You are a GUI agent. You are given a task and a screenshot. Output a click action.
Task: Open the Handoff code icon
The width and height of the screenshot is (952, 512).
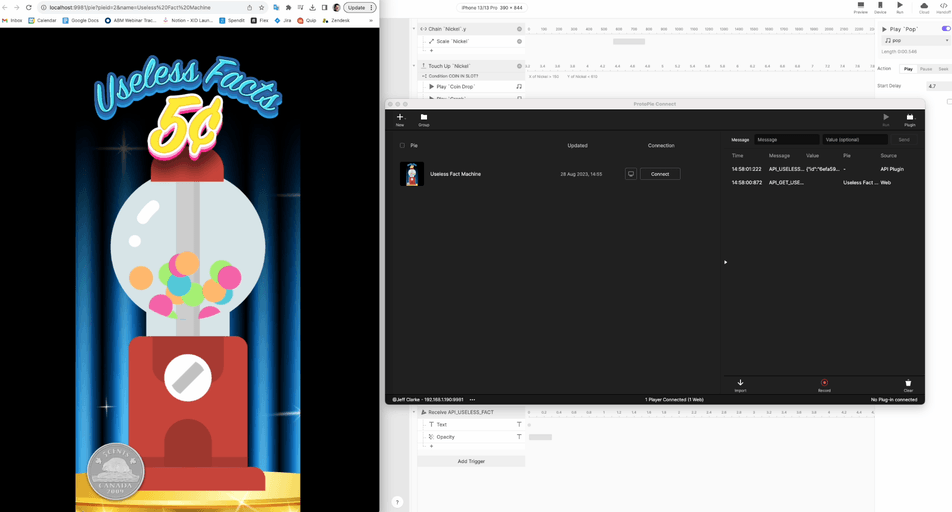[943, 7]
